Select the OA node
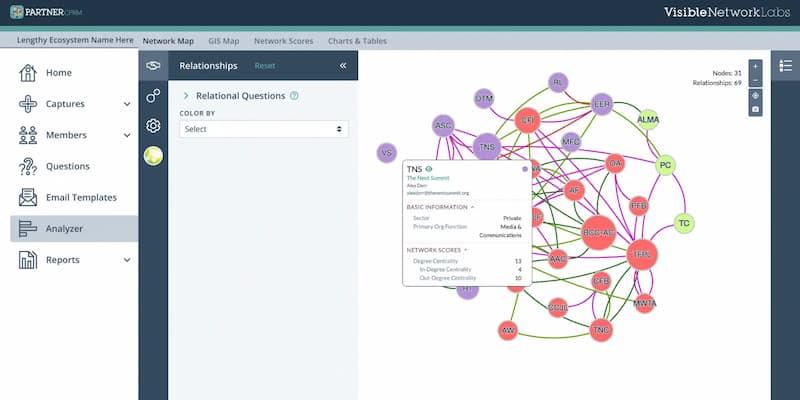This screenshot has height=400, width=800. [615, 164]
